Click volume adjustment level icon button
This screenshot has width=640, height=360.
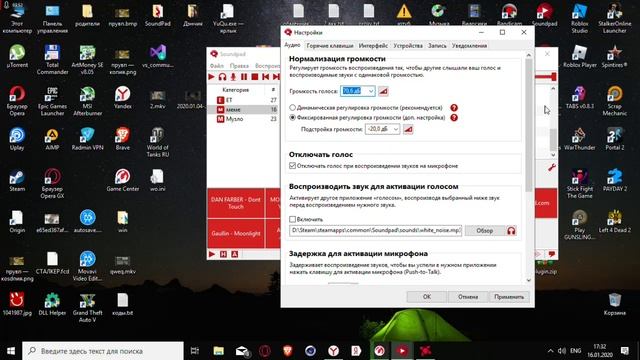[408, 129]
